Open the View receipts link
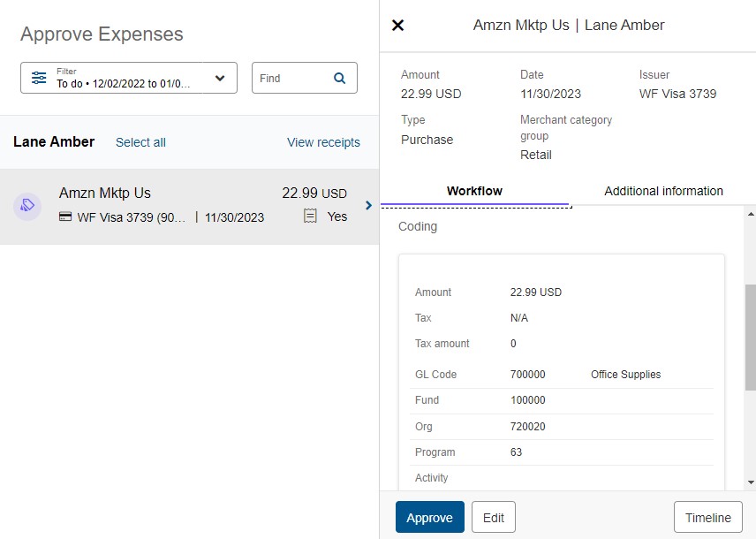This screenshot has width=756, height=539. (323, 142)
